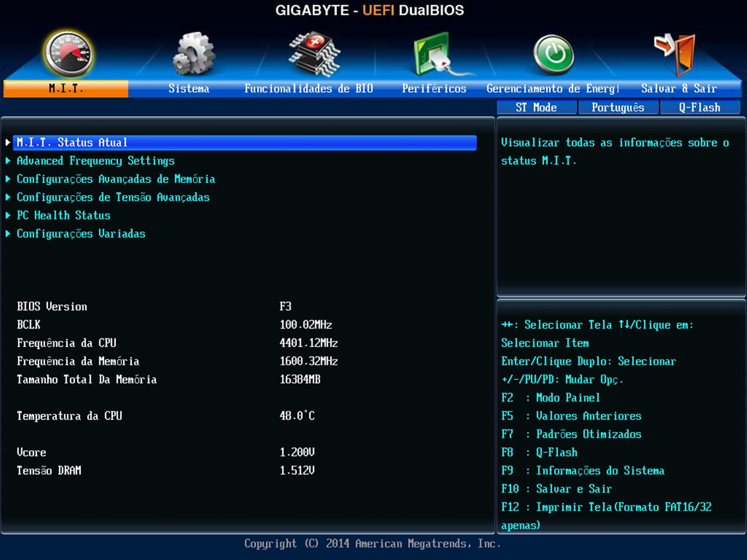
Task: Go to the Periféricos tab
Action: [434, 89]
